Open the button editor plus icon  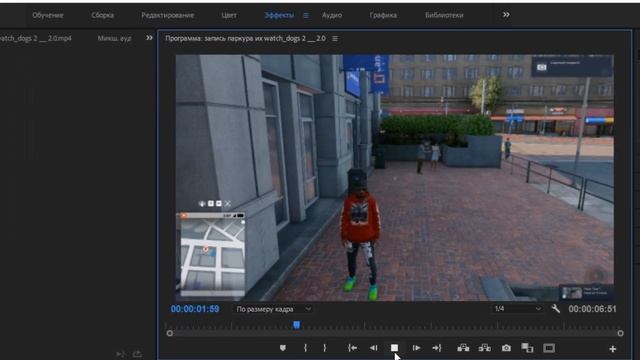(x=612, y=349)
